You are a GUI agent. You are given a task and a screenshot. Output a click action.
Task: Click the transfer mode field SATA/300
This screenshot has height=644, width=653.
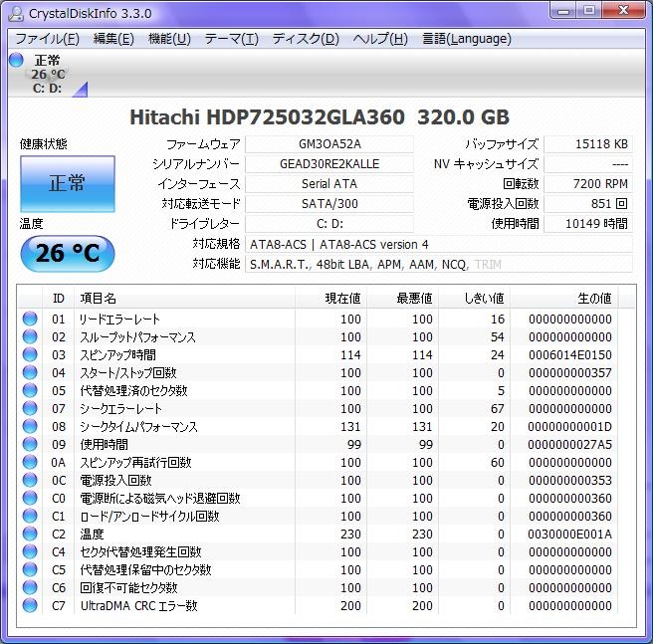click(x=329, y=204)
